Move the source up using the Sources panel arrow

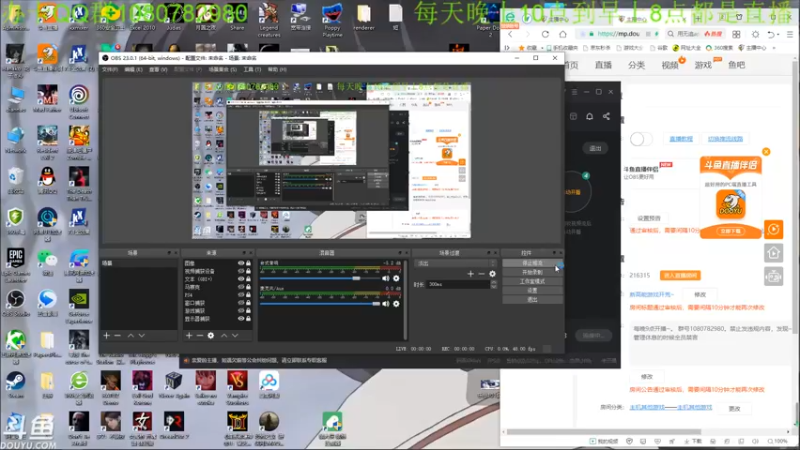224,336
